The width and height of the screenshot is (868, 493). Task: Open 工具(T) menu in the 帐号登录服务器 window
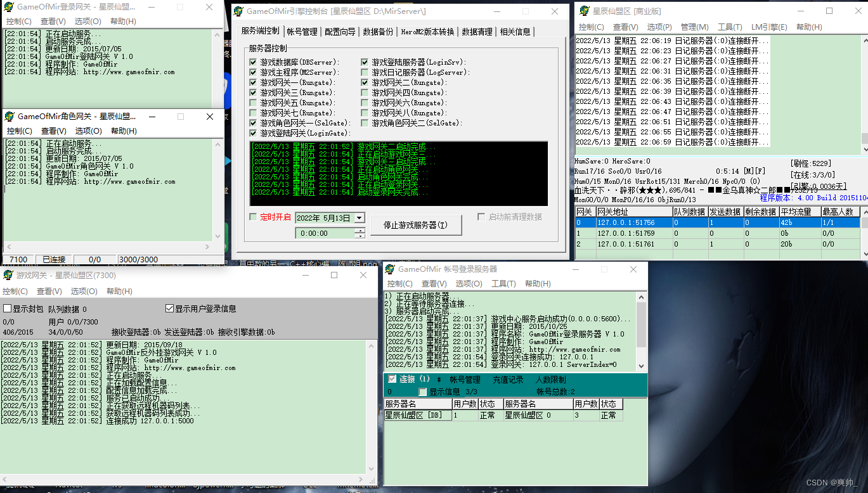[x=503, y=283]
